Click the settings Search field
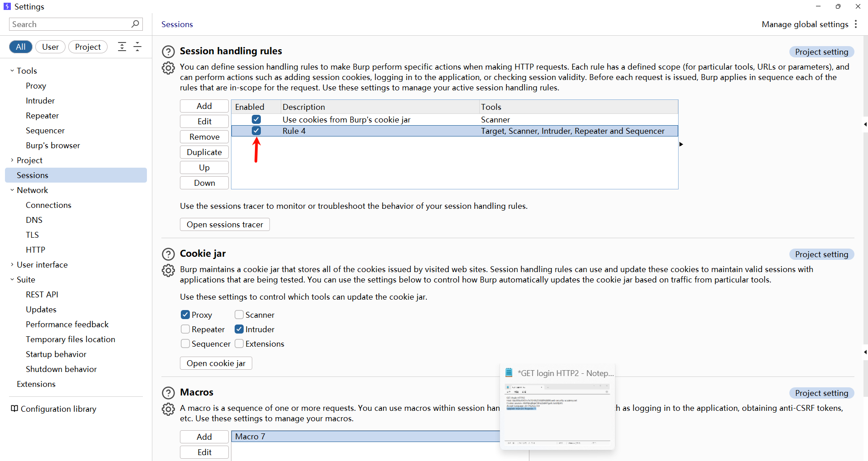868x461 pixels. pyautogui.click(x=70, y=24)
